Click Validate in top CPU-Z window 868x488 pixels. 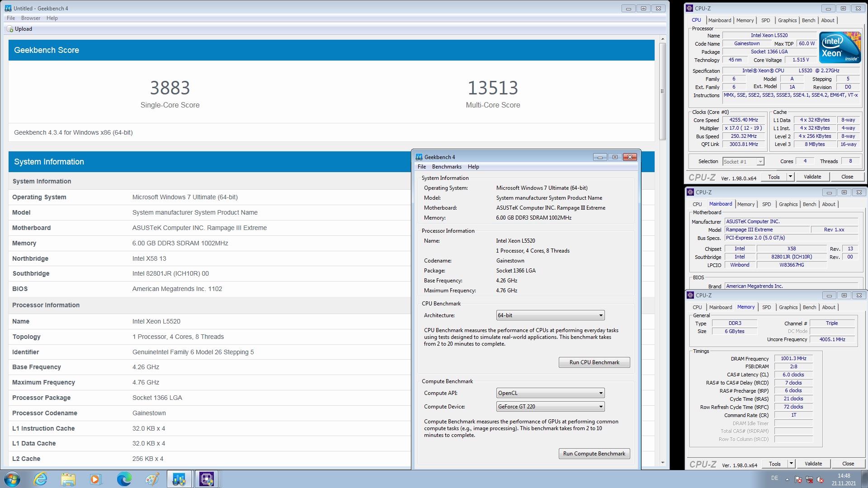812,177
